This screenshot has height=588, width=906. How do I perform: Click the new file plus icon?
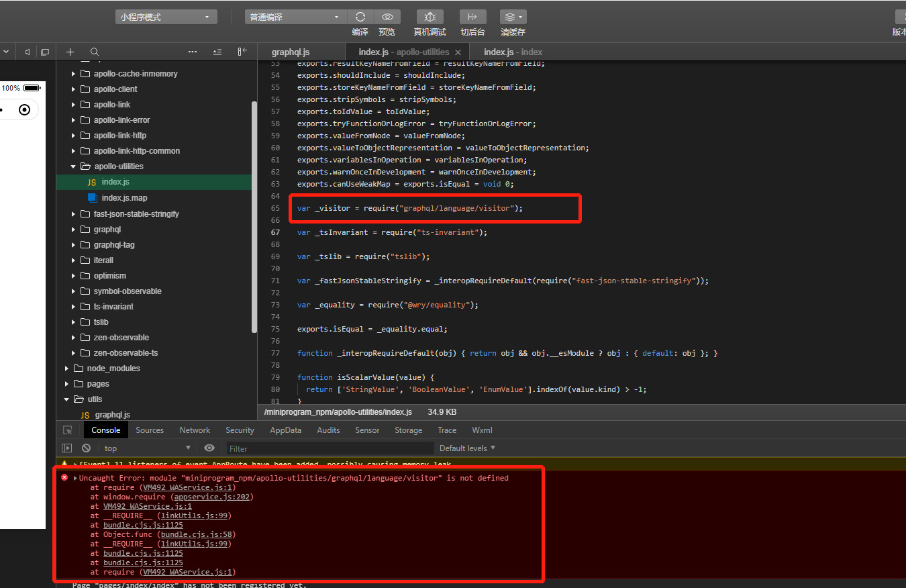pos(70,52)
